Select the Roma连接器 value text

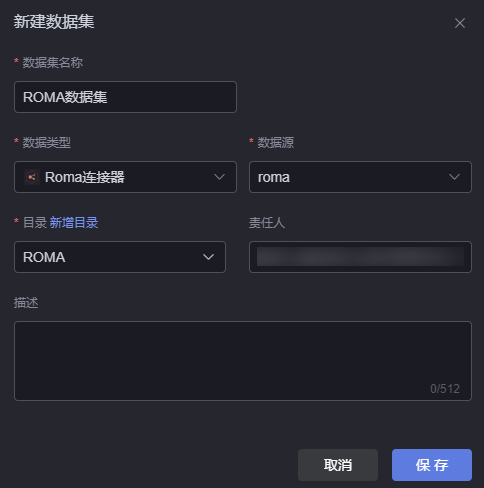(85, 177)
